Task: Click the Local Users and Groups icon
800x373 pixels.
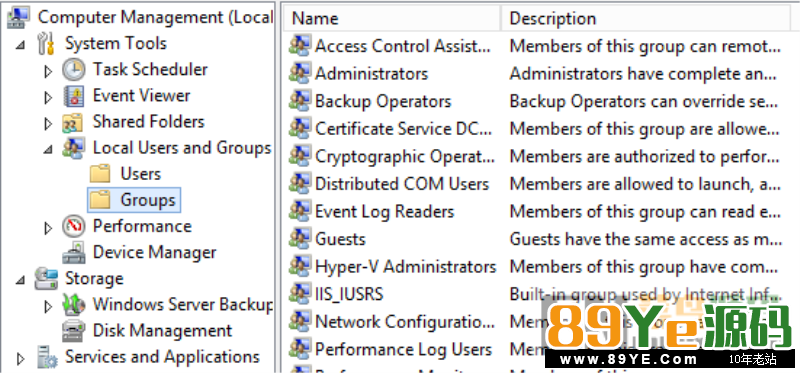Action: coord(73,148)
